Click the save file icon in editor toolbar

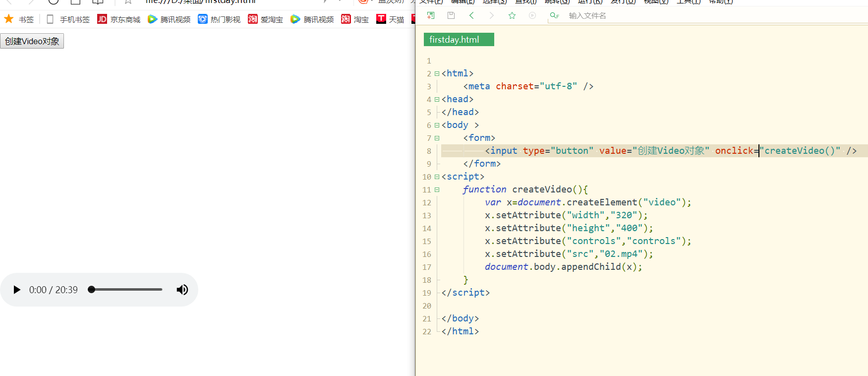[x=451, y=15]
